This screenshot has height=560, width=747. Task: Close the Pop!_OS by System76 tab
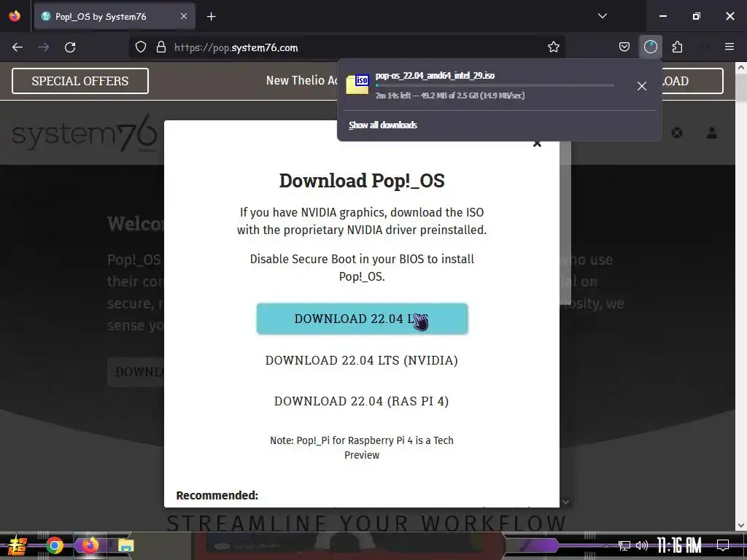tap(184, 16)
